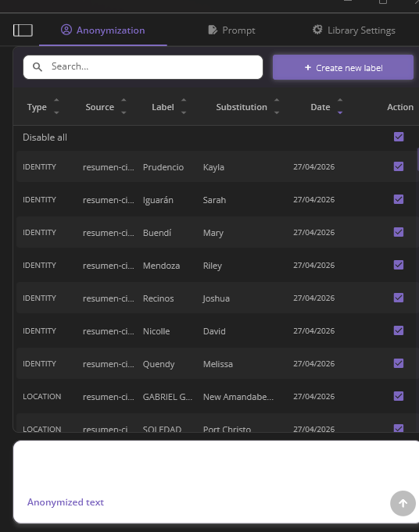
Task: Click the Buendí label cell
Action: [157, 233]
